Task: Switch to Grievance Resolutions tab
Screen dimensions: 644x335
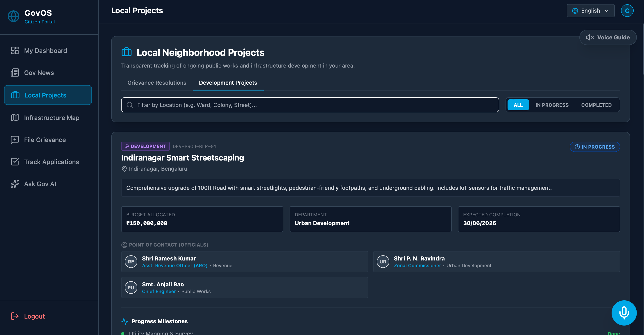Action: (x=157, y=83)
